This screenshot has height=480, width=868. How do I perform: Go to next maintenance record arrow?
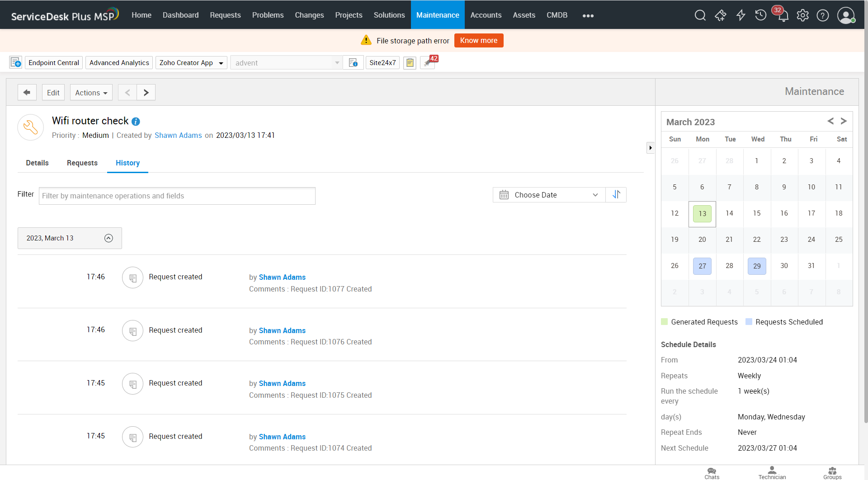[146, 92]
